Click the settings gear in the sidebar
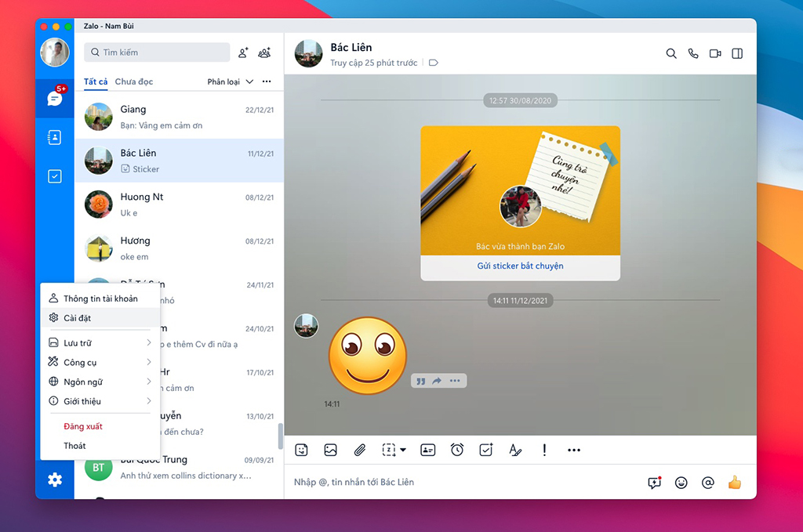This screenshot has width=803, height=532. point(55,480)
